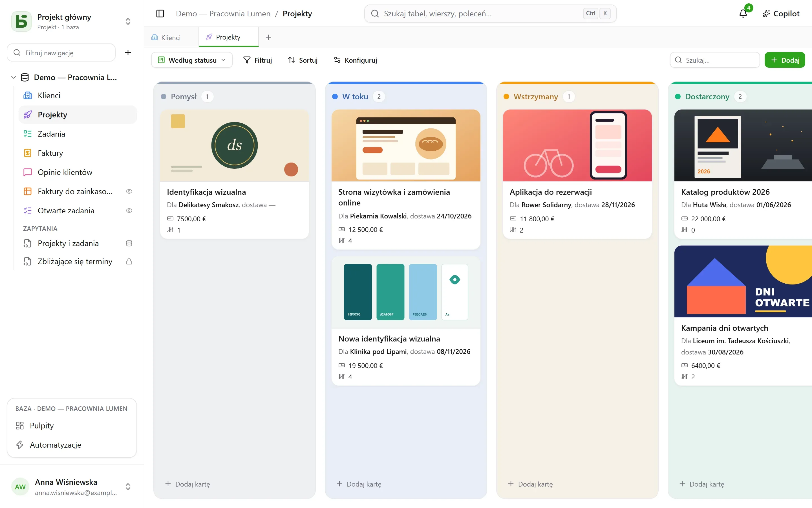Add a card in the Pomysł column
Image resolution: width=812 pixels, height=508 pixels.
click(188, 484)
